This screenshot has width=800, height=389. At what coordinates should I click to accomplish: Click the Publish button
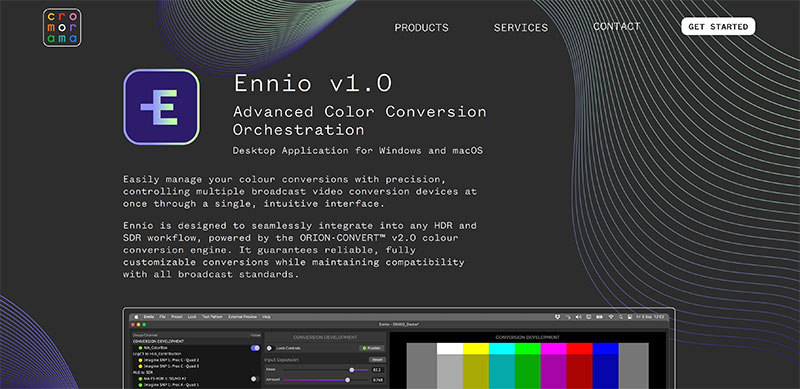pos(372,348)
